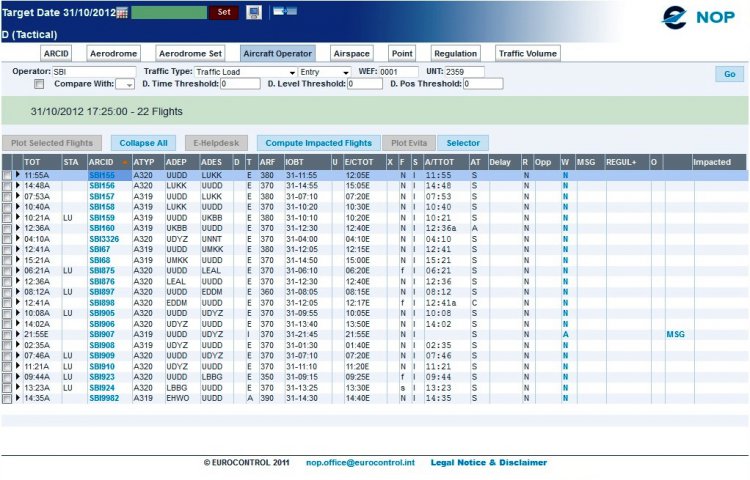
Task: Click the UNT time field
Action: 464,72
